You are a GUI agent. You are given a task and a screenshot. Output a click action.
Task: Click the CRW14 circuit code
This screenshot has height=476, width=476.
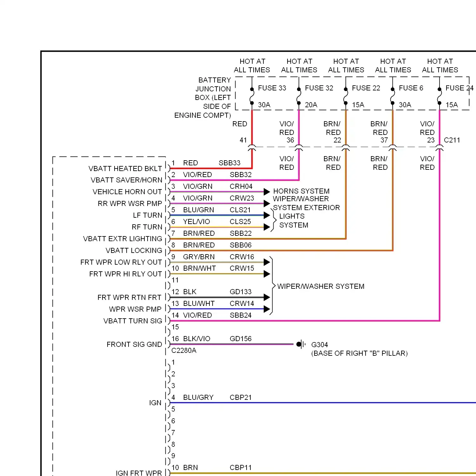(242, 303)
